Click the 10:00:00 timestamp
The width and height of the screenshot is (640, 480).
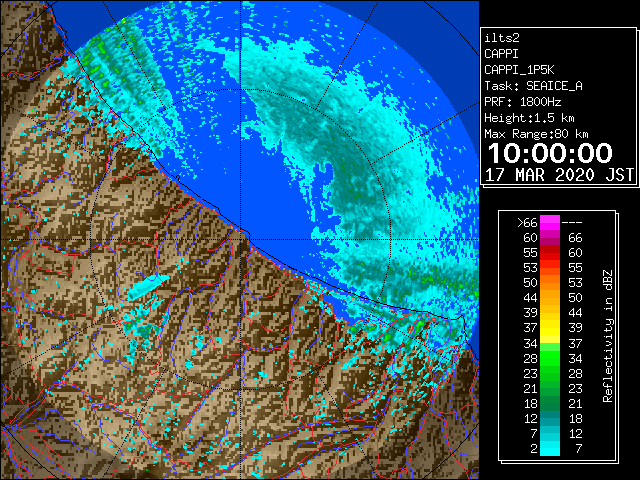pos(550,153)
